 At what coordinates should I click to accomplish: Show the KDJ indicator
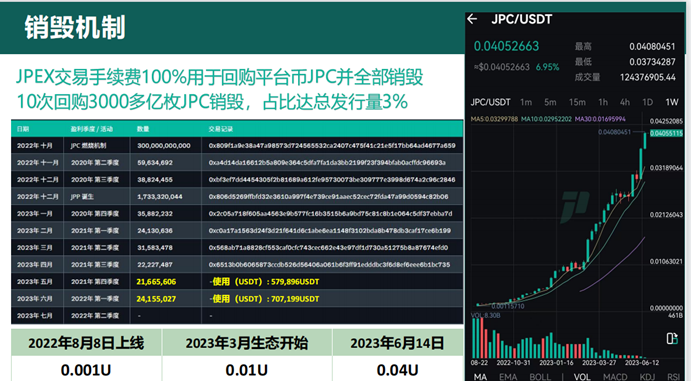tap(647, 377)
